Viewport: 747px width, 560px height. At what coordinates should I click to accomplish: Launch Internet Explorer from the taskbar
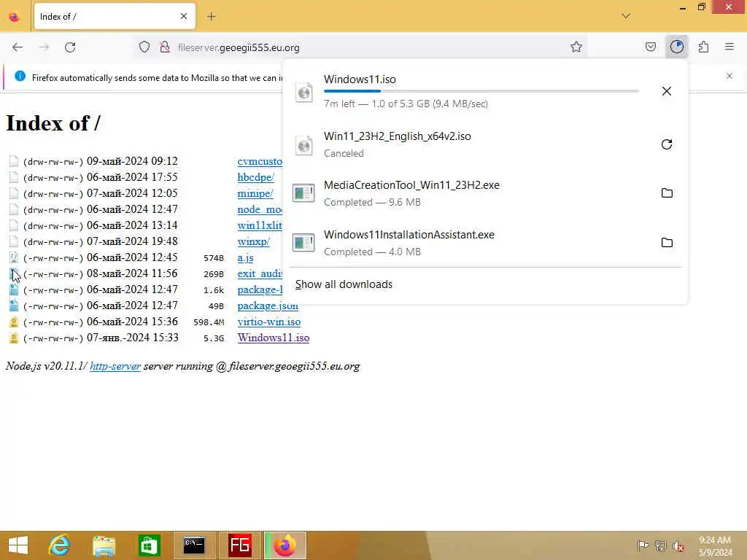point(59,545)
